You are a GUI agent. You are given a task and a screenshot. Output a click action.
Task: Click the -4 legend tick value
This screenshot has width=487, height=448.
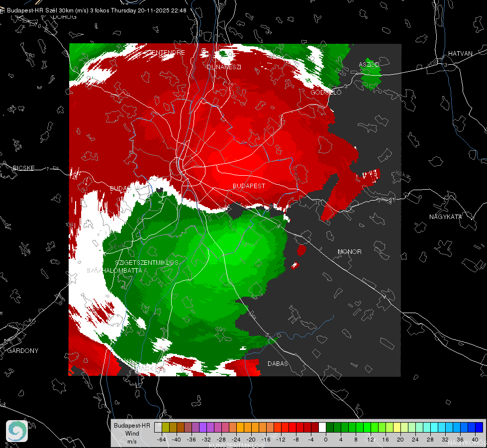tap(310, 440)
